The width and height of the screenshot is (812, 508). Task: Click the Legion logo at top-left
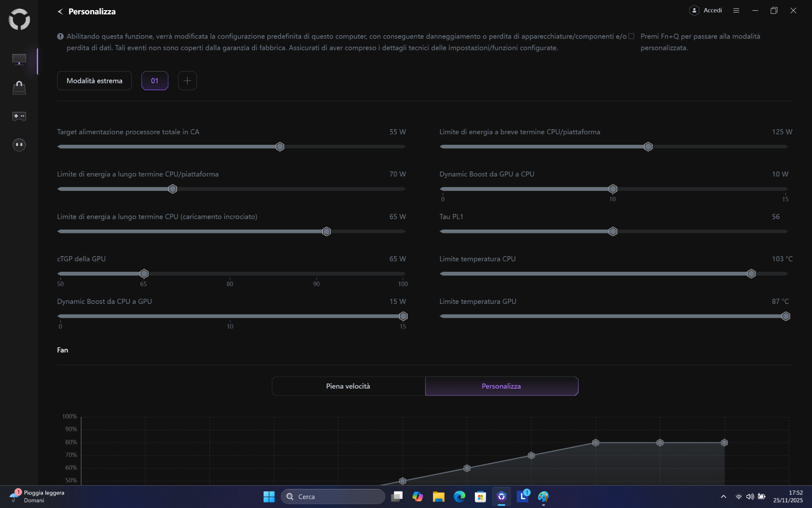pos(19,19)
